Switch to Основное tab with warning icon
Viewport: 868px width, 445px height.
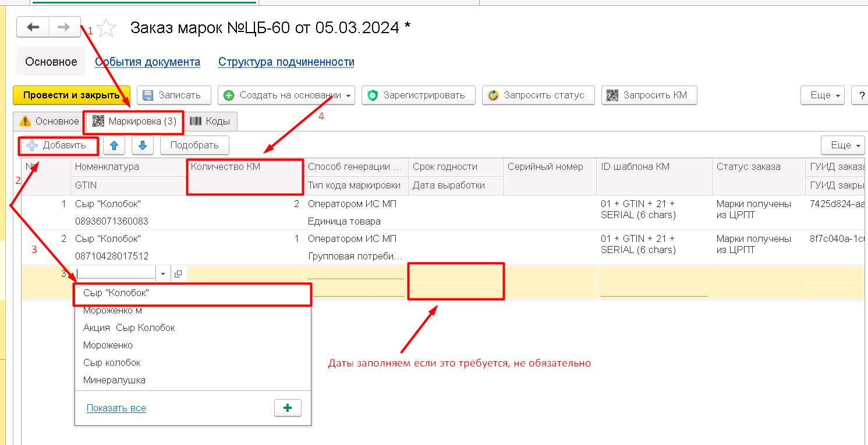(x=49, y=122)
